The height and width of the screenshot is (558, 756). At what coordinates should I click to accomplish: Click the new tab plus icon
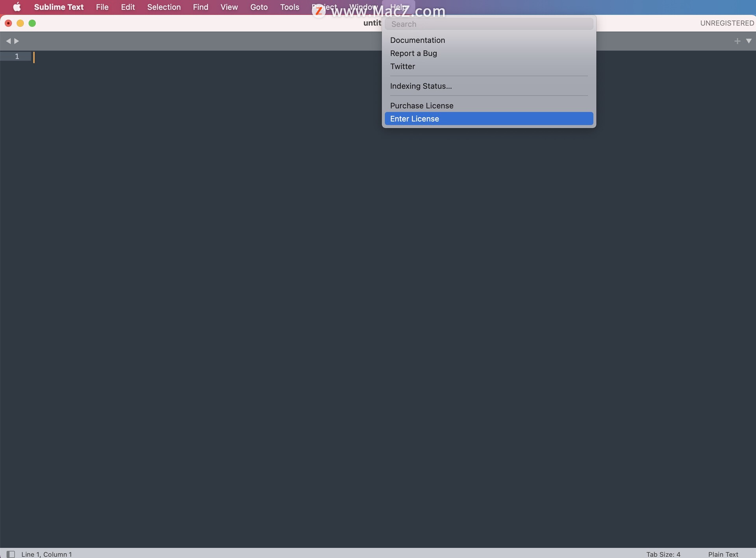point(737,41)
